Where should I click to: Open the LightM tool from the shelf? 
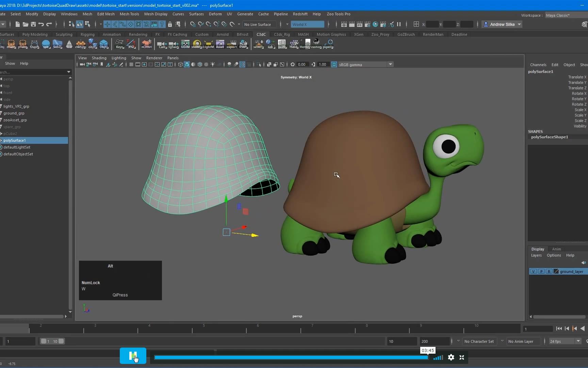(208, 44)
